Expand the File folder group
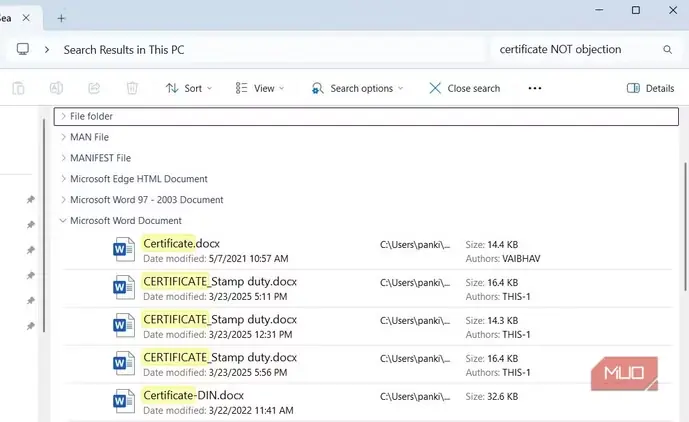689x422 pixels. 63,116
